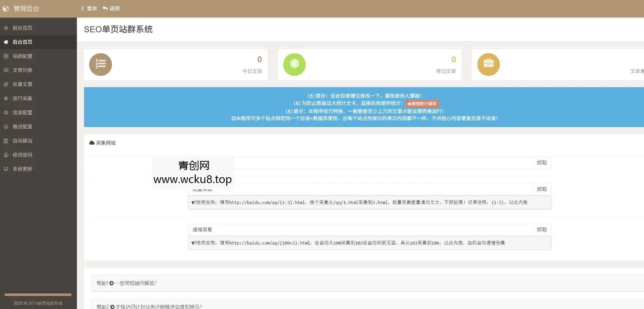Click 抓取 button for the batch collection row
Viewport: 644px width, 309px height.
542,189
